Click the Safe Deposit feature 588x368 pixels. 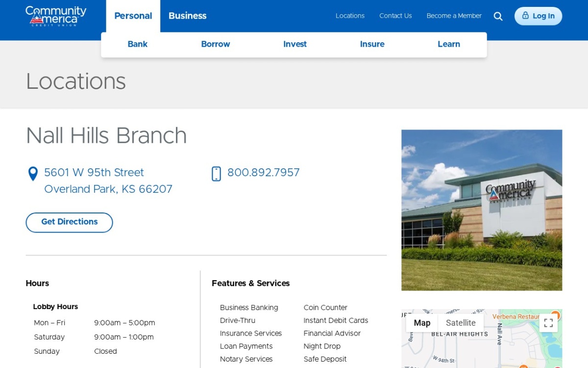(x=325, y=359)
